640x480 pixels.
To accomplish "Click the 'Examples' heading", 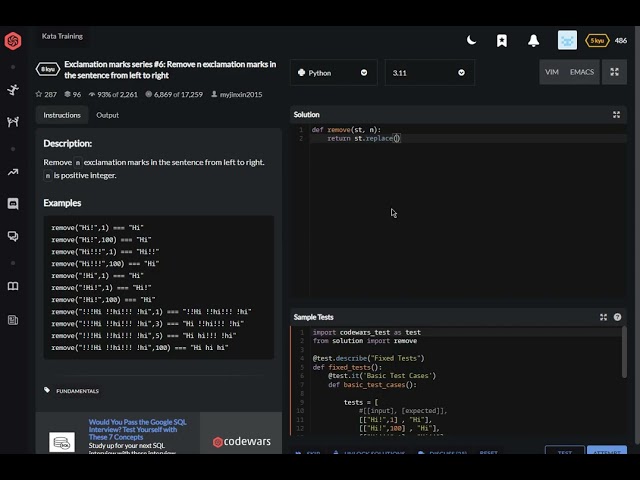I will pyautogui.click(x=62, y=203).
